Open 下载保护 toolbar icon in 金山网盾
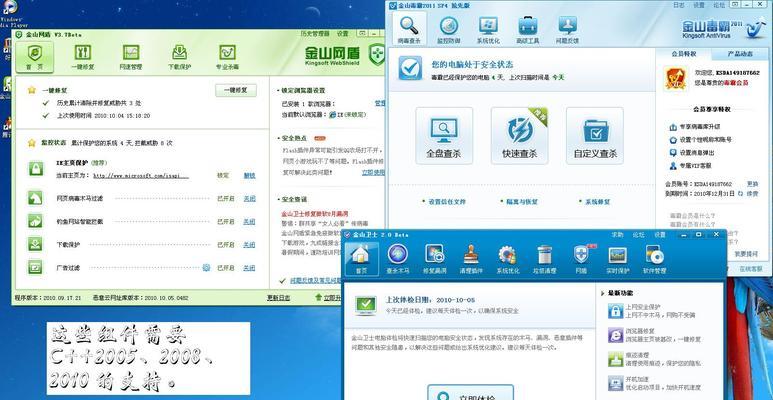 [x=179, y=57]
